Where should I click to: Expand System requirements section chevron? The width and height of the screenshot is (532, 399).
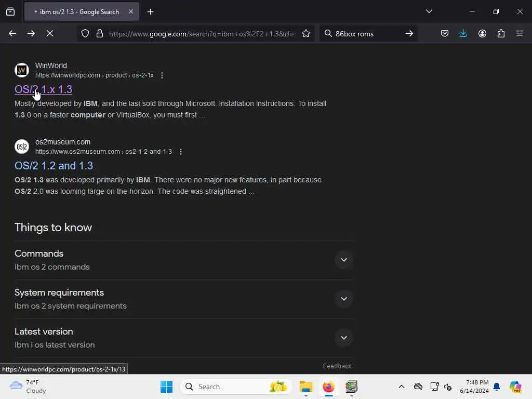(344, 299)
